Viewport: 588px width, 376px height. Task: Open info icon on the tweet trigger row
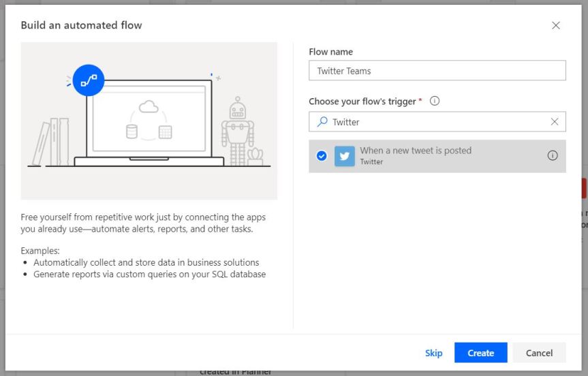(553, 156)
